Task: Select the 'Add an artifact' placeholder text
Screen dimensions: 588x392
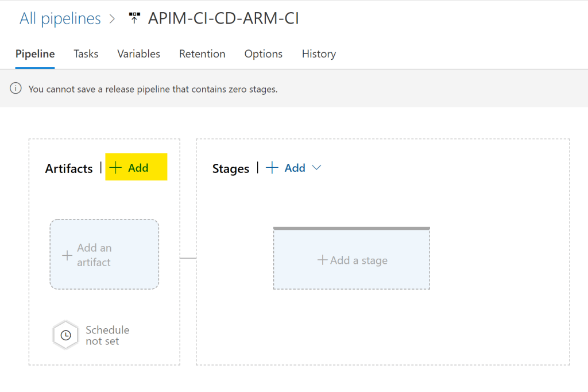Action: pyautogui.click(x=94, y=255)
